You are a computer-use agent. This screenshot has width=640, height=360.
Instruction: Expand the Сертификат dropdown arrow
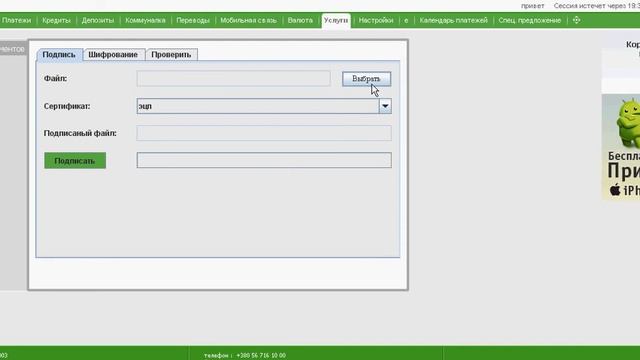point(385,106)
